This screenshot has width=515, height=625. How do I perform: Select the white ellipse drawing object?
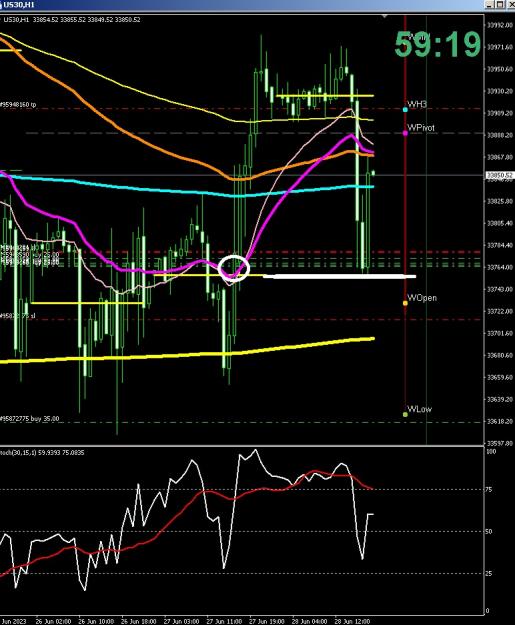tap(234, 268)
